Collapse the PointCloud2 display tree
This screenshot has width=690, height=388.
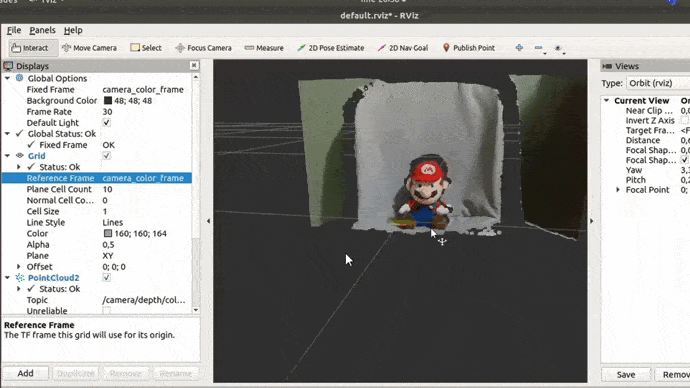click(7, 278)
